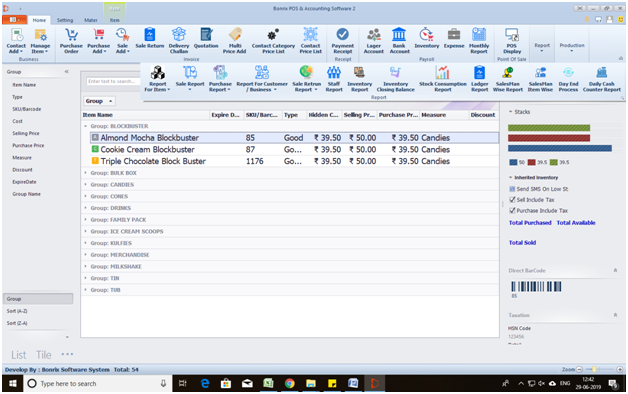628x394 pixels.
Task: Expand the FAMILY PACK group
Action: pyautogui.click(x=85, y=219)
